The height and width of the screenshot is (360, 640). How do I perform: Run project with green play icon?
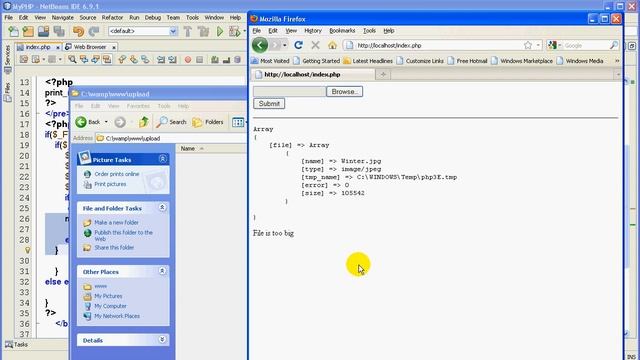(x=220, y=31)
